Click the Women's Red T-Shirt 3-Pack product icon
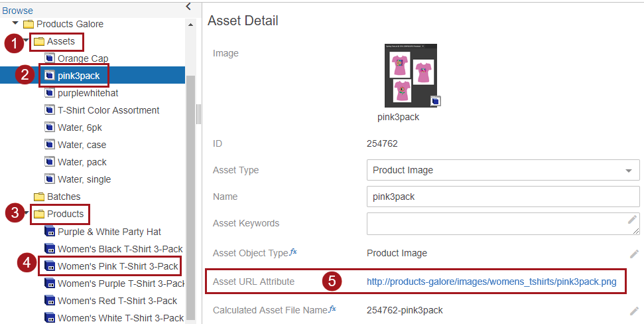 (49, 301)
